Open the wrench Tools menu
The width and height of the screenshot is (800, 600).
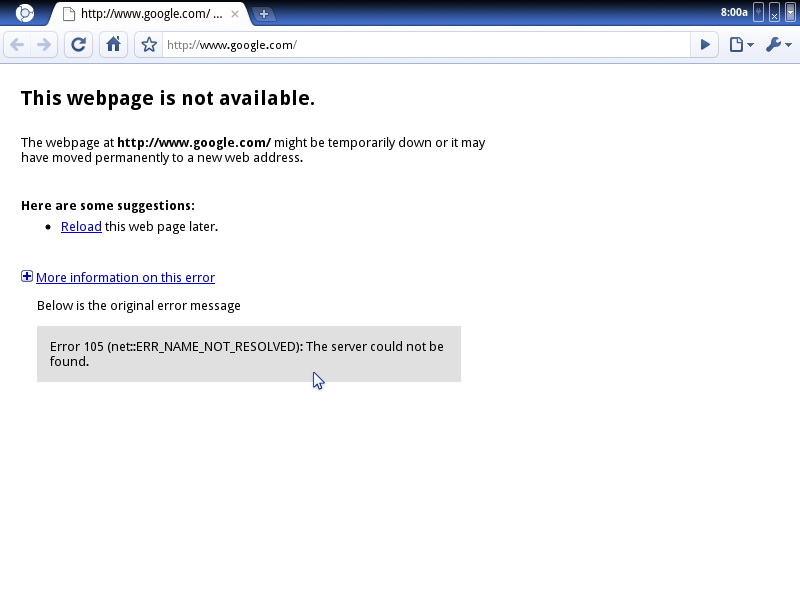coord(778,45)
